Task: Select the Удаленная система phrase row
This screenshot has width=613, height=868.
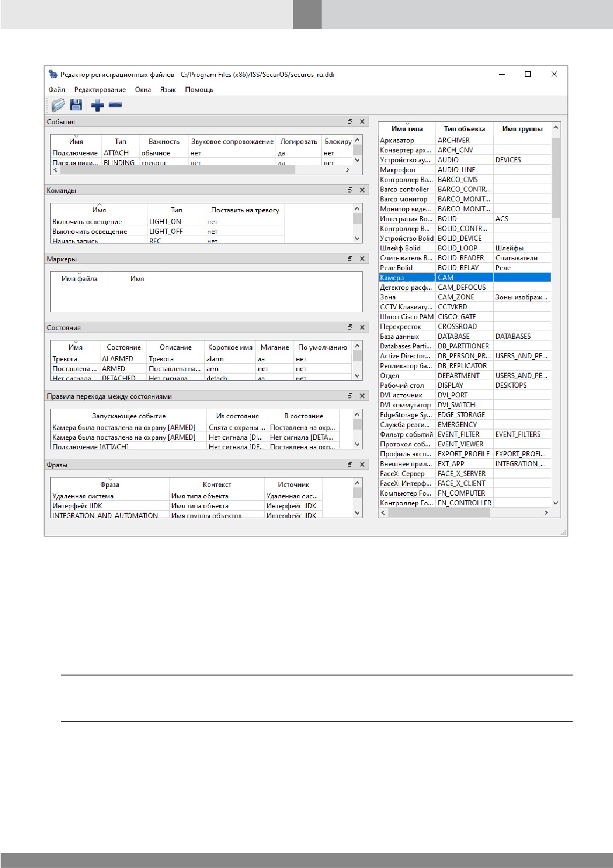Action: (187, 496)
